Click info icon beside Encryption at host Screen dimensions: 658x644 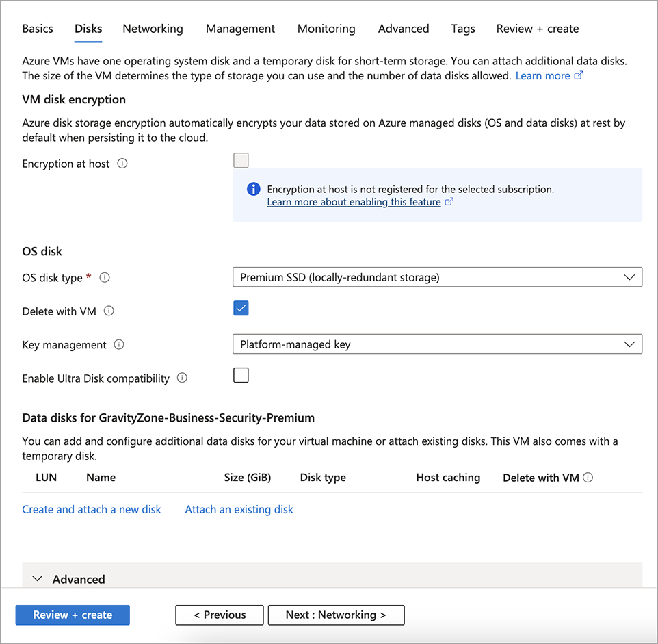122,164
